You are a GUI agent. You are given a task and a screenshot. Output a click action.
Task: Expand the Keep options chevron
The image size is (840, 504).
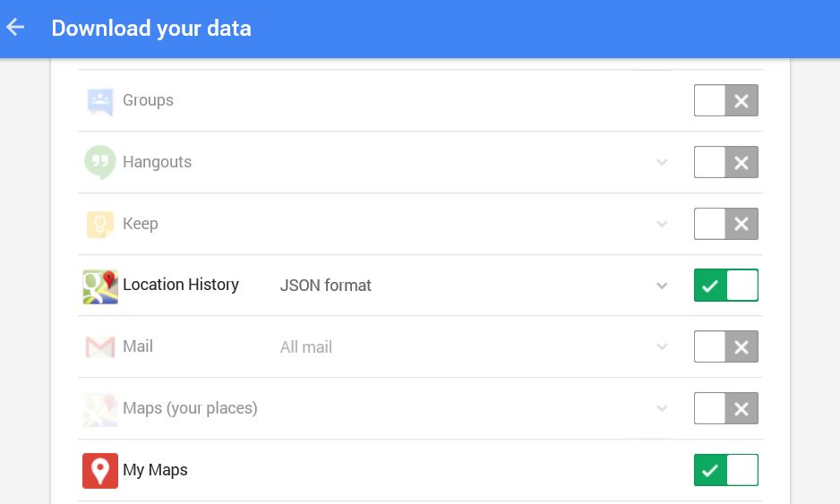pos(662,224)
